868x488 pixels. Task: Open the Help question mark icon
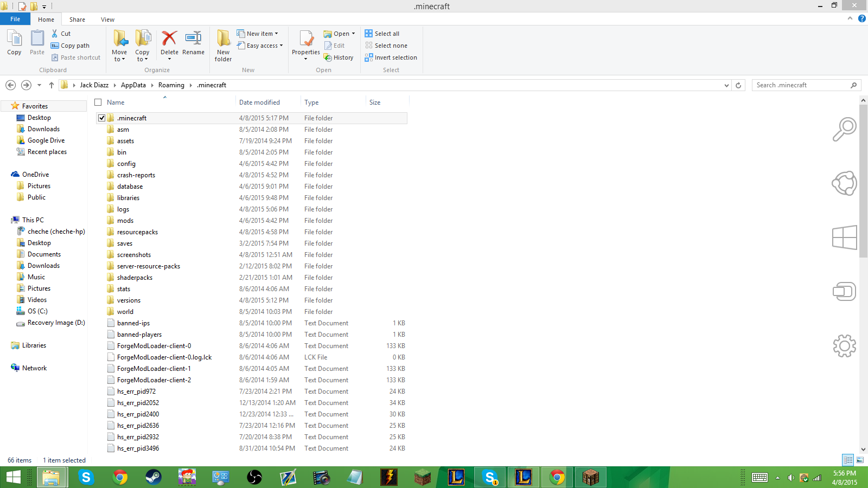point(861,18)
